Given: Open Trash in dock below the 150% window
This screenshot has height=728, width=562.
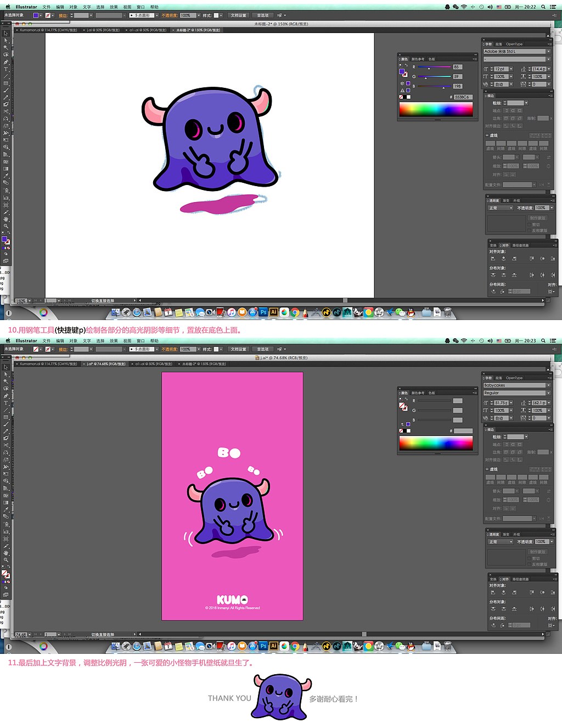Looking at the screenshot, I should (447, 312).
